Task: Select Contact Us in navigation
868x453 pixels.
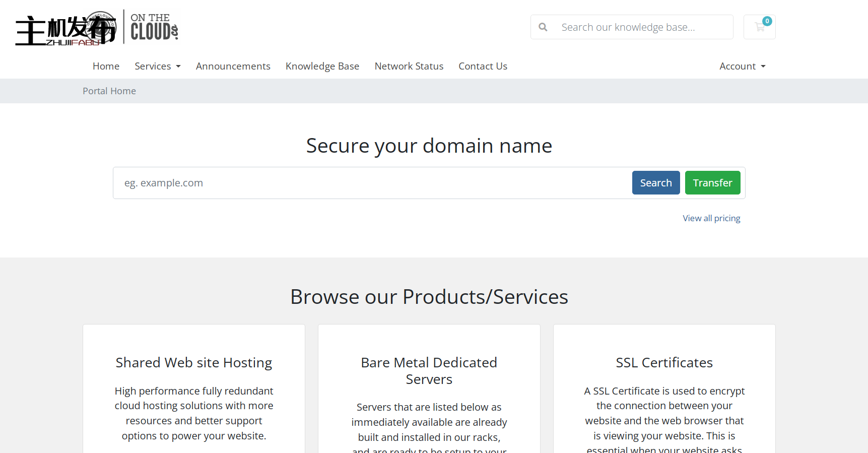Action: point(483,67)
